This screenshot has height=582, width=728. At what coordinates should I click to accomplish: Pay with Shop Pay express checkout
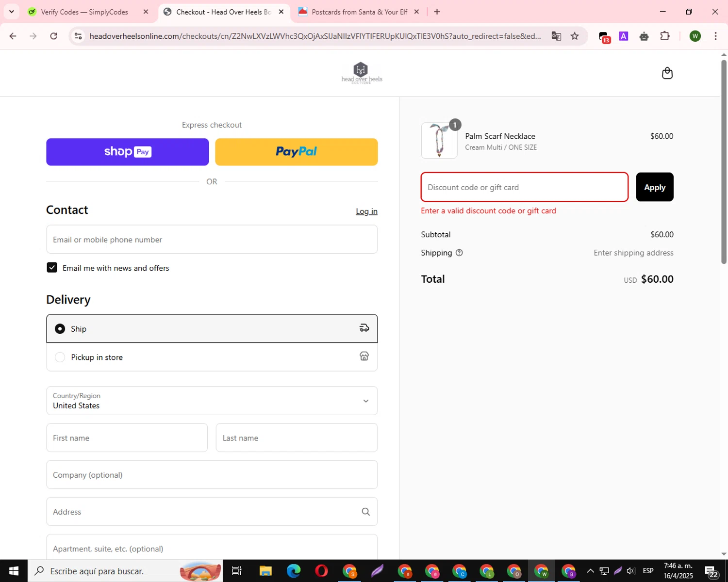[x=128, y=152]
